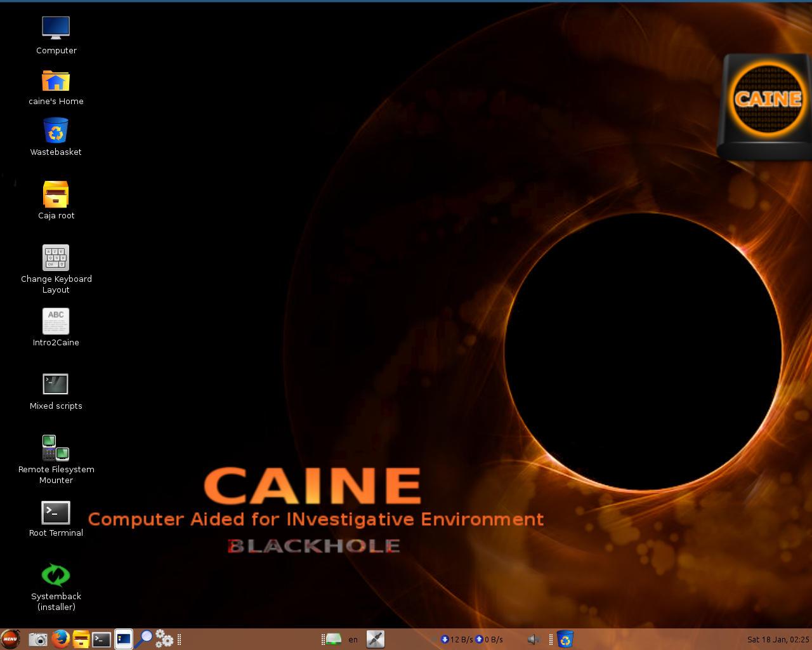Open the CAINE Menu button in the panel
The image size is (812, 650).
pyautogui.click(x=11, y=639)
